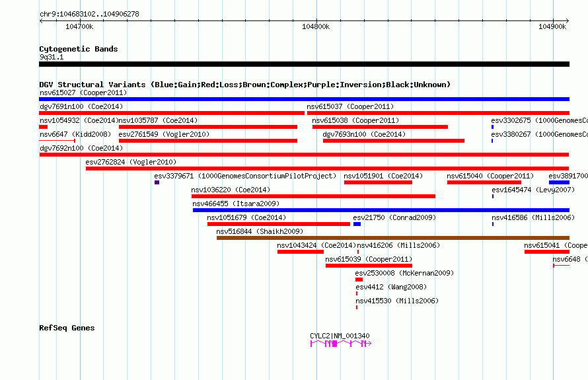Select the dgv7693n100 (Coe2014) label
Screen dimensions: 588x380
coord(364,134)
